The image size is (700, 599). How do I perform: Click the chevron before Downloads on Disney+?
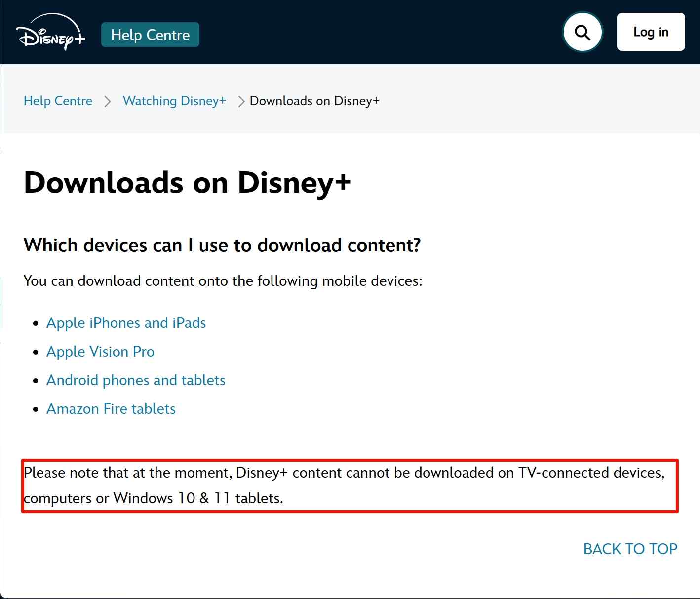241,101
